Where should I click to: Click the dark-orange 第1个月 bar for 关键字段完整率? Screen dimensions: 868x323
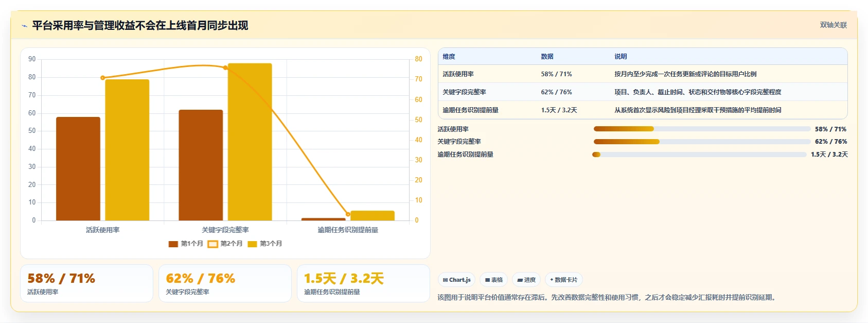coord(201,165)
